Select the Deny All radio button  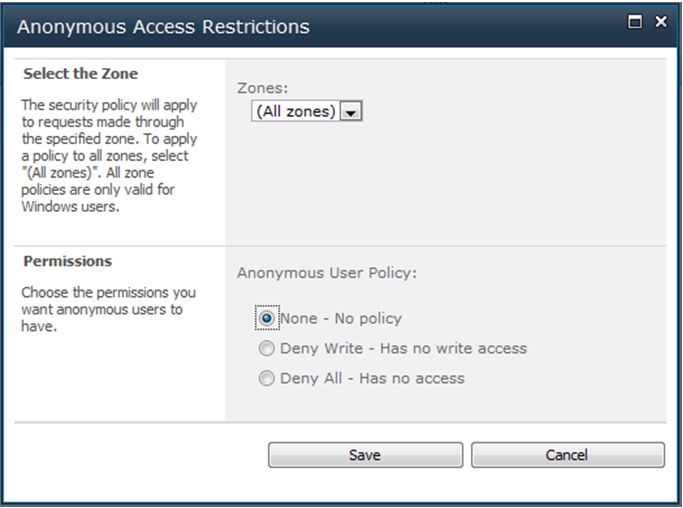[267, 378]
